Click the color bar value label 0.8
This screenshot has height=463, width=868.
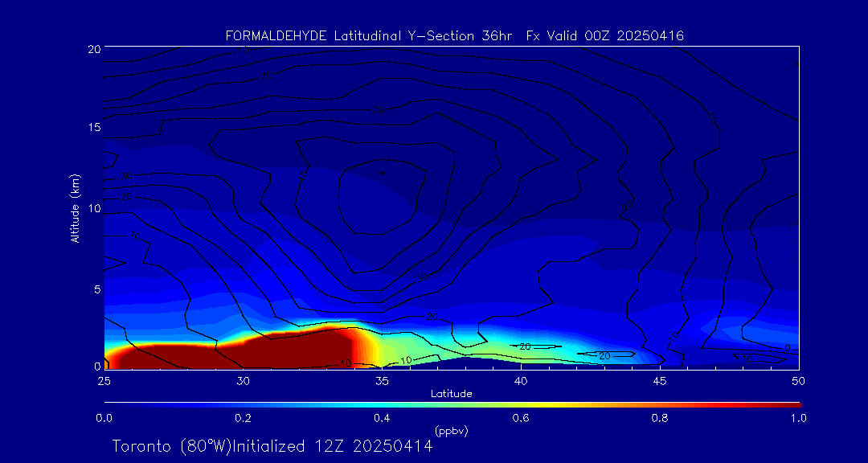click(x=660, y=418)
